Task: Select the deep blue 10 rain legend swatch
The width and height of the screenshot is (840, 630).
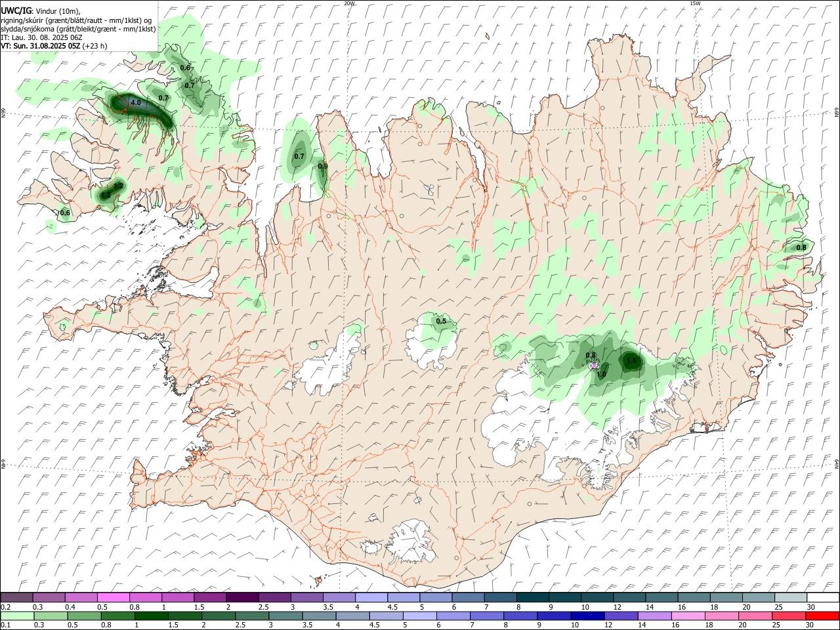Action: coord(587,616)
